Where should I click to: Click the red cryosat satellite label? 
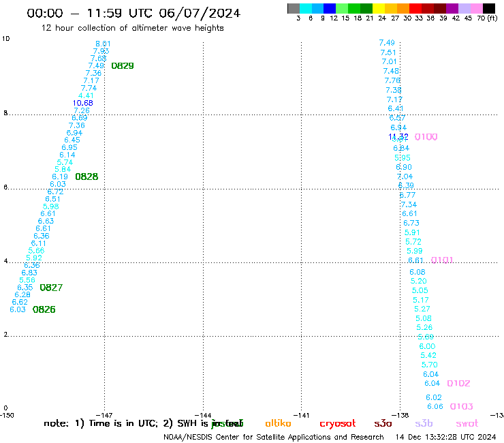pos(338,424)
